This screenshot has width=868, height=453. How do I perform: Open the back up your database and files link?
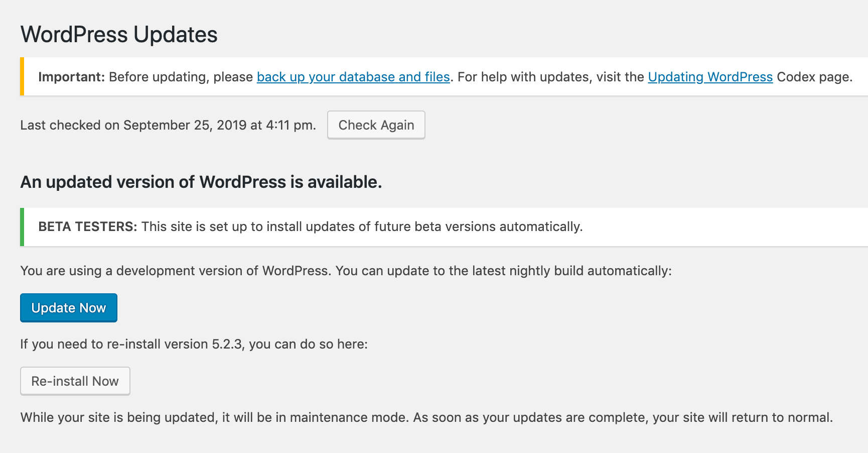click(353, 77)
